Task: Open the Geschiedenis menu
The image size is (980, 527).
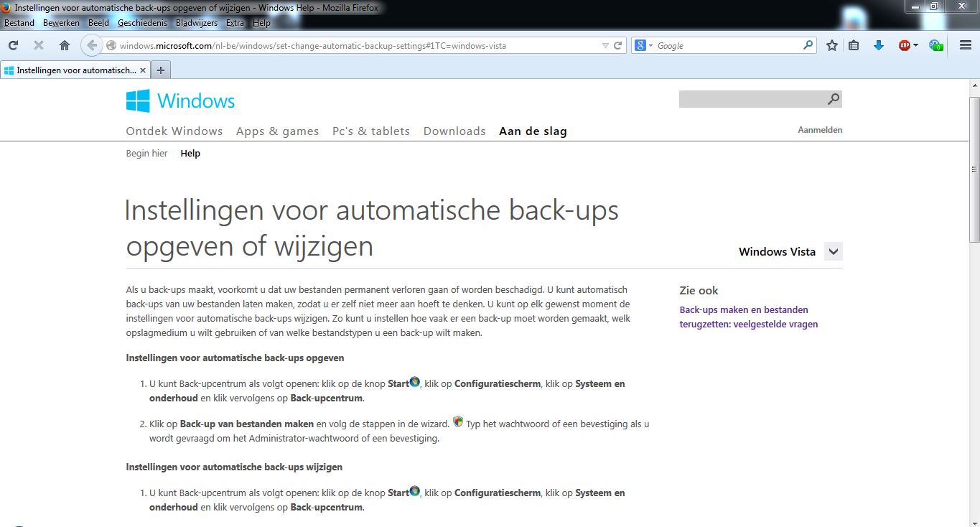Action: pyautogui.click(x=142, y=23)
